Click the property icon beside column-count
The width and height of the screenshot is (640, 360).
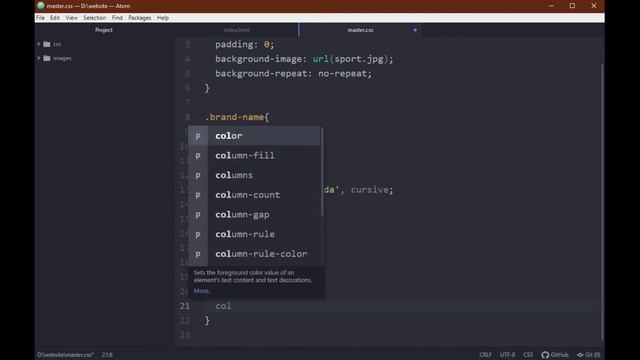(x=198, y=195)
